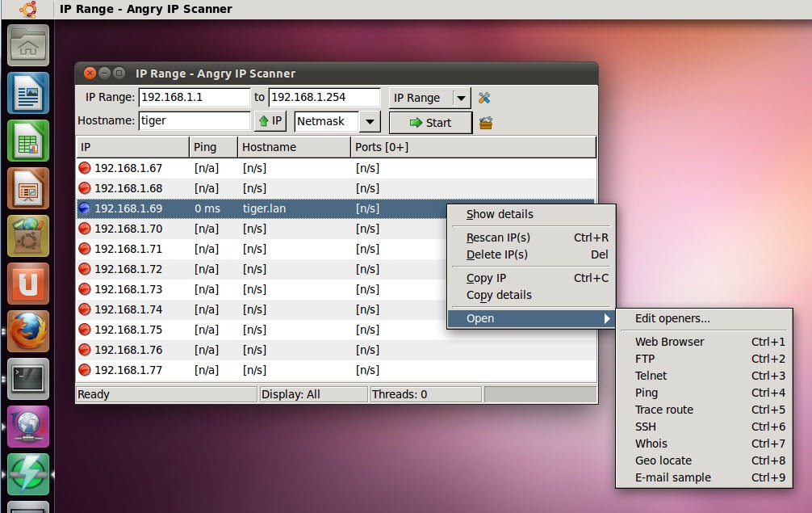Sort by the Ports [0+] column header
Screen dimensions: 812x513
pyautogui.click(x=473, y=147)
